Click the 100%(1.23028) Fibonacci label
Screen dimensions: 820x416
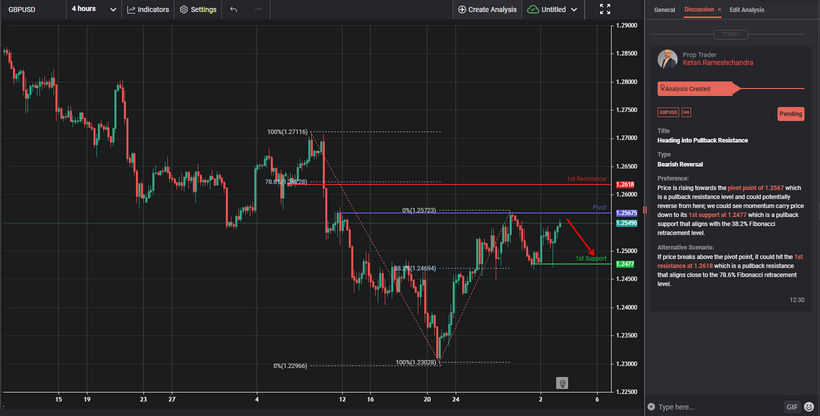click(416, 362)
